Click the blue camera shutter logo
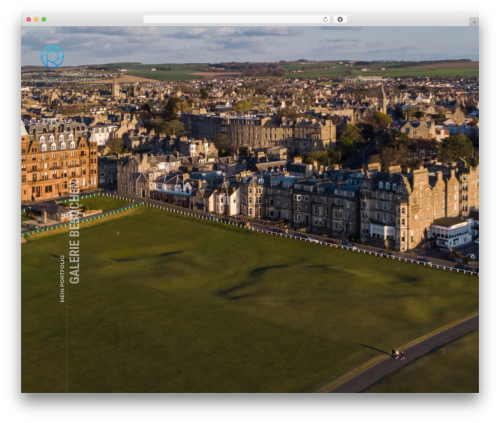The width and height of the screenshot is (500, 423). pyautogui.click(x=52, y=56)
